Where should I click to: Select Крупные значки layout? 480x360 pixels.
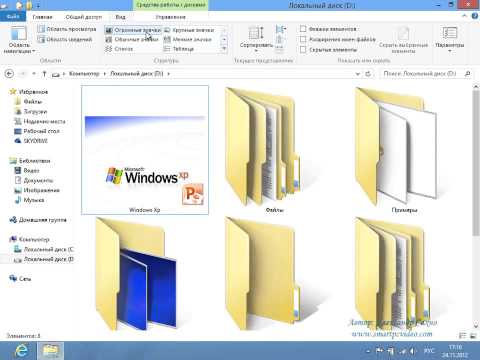point(189,30)
